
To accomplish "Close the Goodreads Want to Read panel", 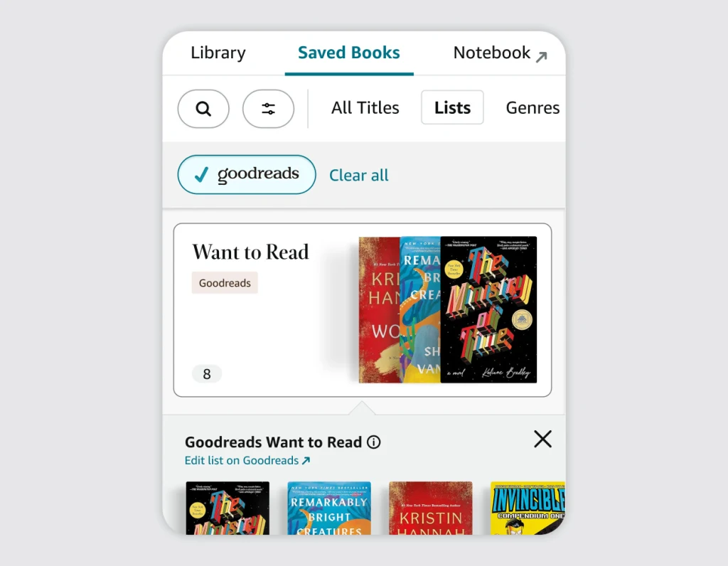I will pyautogui.click(x=542, y=439).
